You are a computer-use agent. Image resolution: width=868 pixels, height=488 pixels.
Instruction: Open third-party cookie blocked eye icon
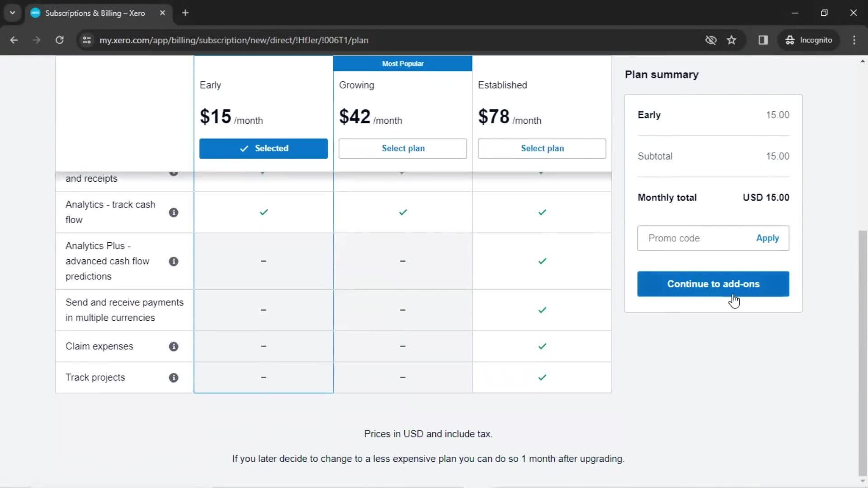(x=711, y=40)
